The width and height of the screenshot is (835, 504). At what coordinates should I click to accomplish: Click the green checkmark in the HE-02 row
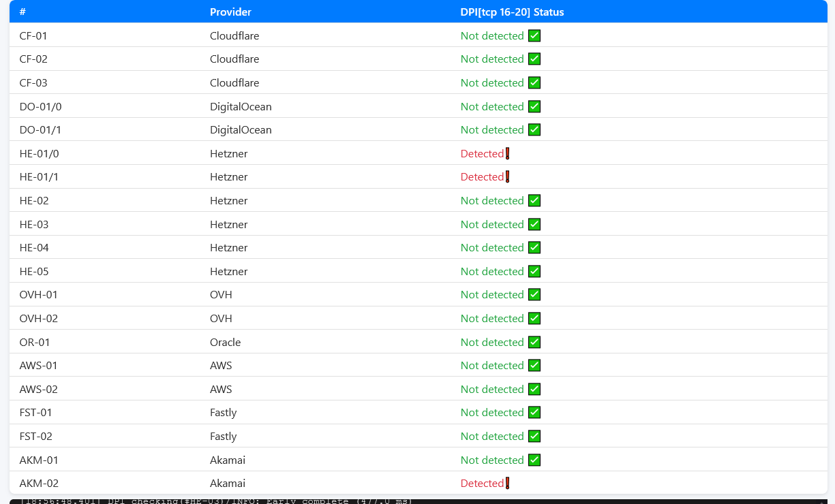coord(534,201)
